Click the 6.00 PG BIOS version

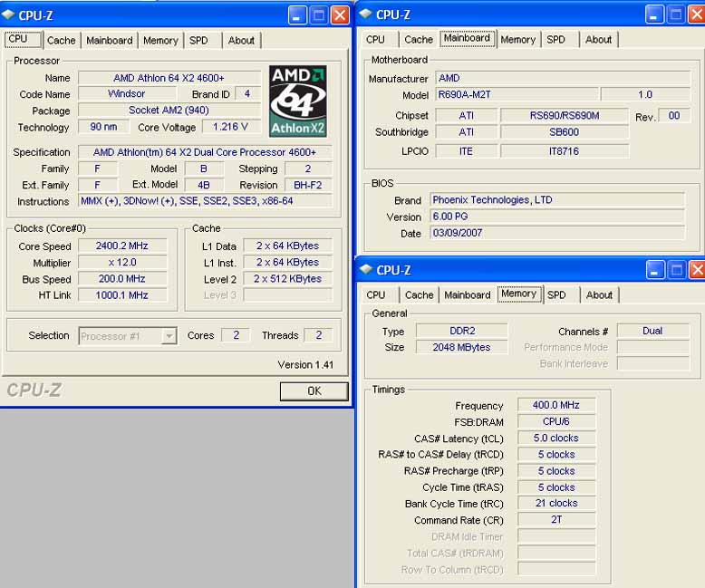click(x=557, y=217)
